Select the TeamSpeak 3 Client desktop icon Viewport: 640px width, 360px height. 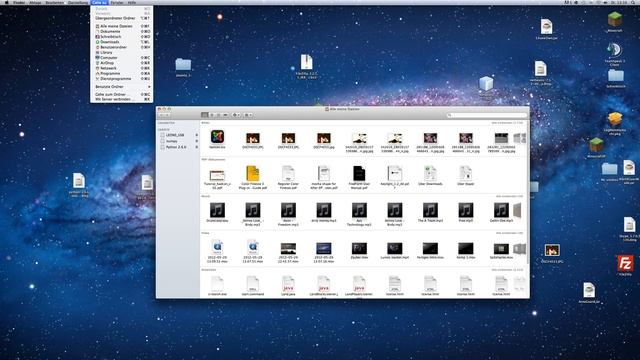pos(614,50)
